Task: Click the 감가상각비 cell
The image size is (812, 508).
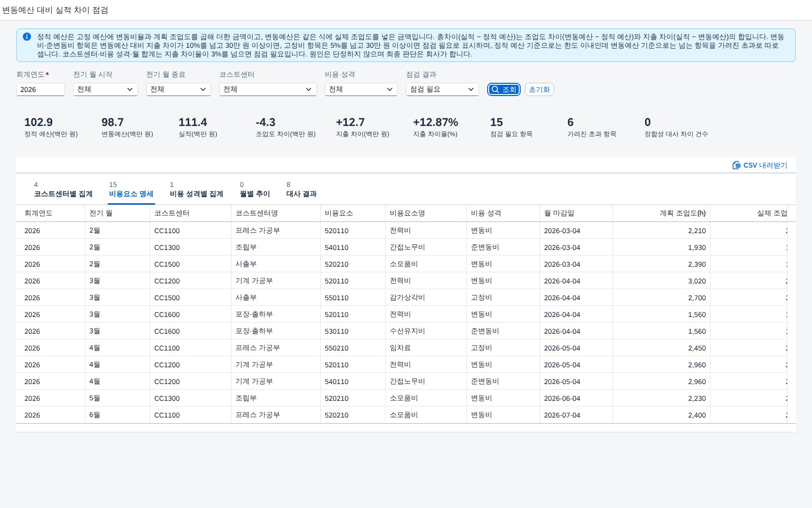Action: [426, 298]
